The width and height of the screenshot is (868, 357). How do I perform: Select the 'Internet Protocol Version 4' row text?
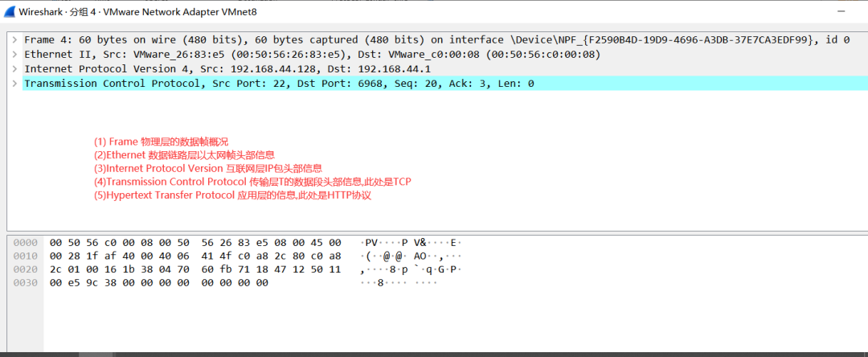(227, 69)
